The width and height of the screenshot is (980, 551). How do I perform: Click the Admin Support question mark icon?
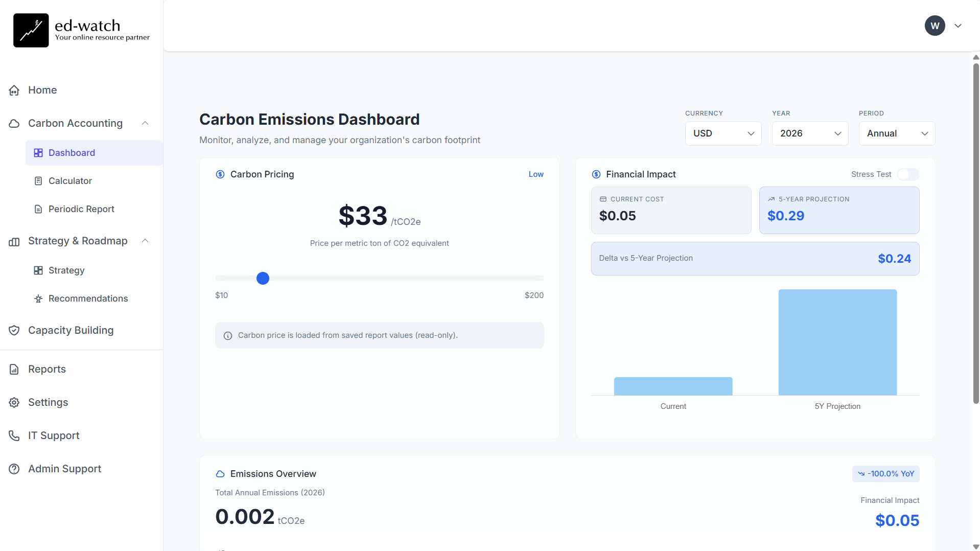click(x=14, y=469)
